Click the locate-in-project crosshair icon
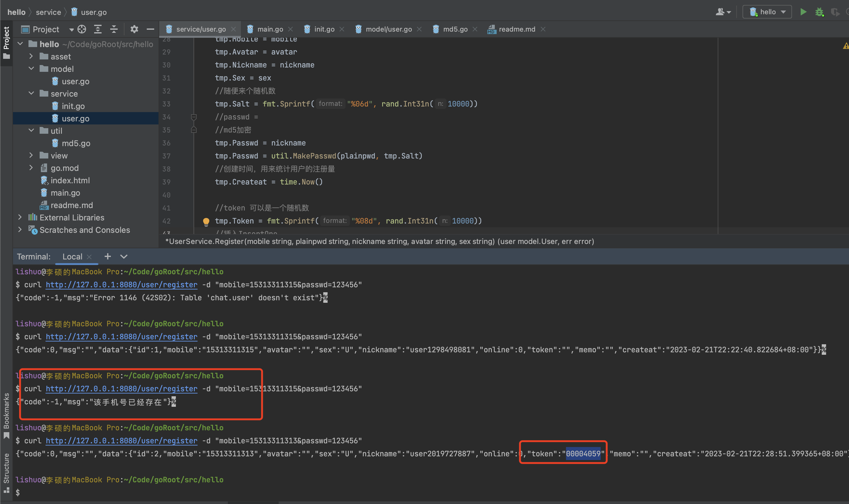The width and height of the screenshot is (849, 504). coord(81,29)
